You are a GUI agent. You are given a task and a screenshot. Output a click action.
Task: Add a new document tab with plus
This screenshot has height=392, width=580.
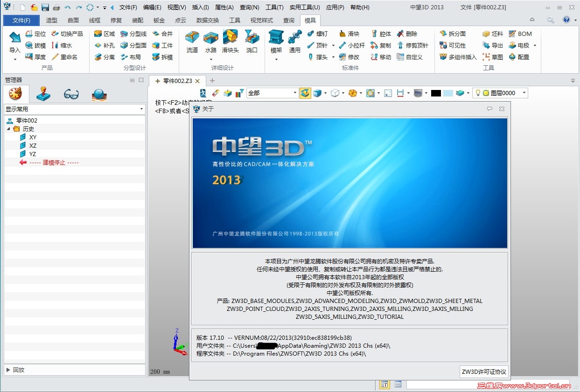(212, 81)
